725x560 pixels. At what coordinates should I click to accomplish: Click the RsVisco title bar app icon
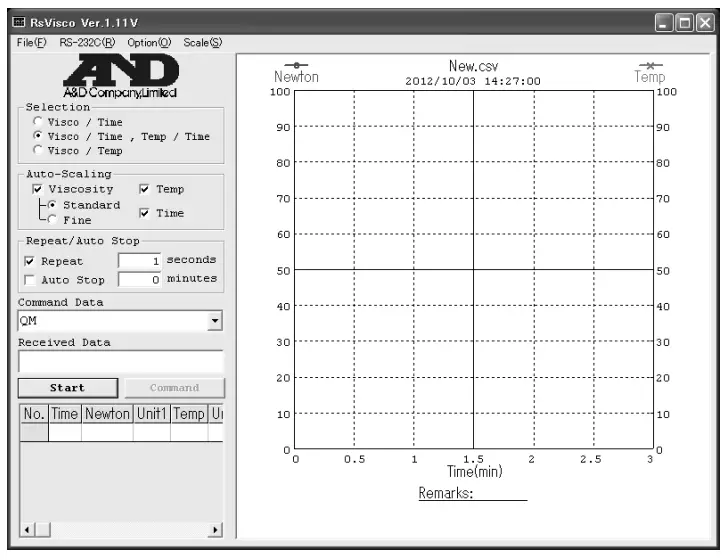[19, 22]
